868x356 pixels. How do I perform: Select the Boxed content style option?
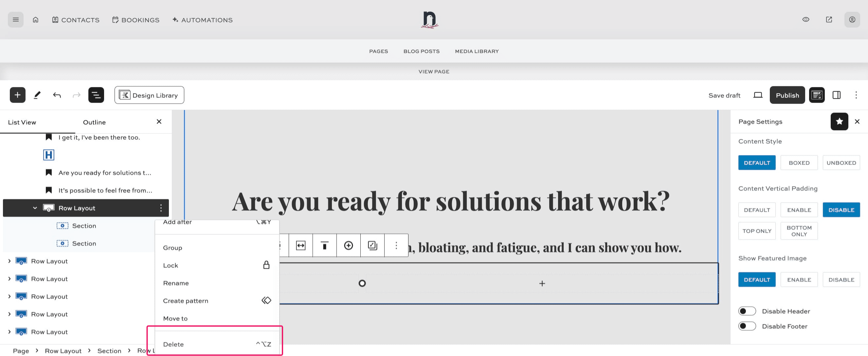pyautogui.click(x=799, y=162)
